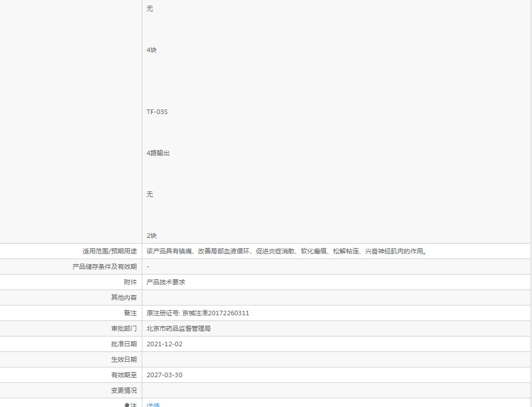
Task: Click the 审批部门 row label
Action: coord(124,328)
